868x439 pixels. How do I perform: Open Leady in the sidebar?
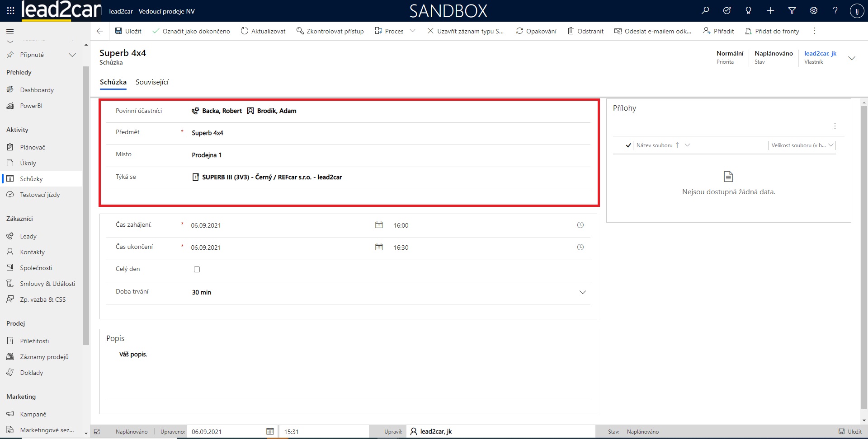click(x=28, y=236)
